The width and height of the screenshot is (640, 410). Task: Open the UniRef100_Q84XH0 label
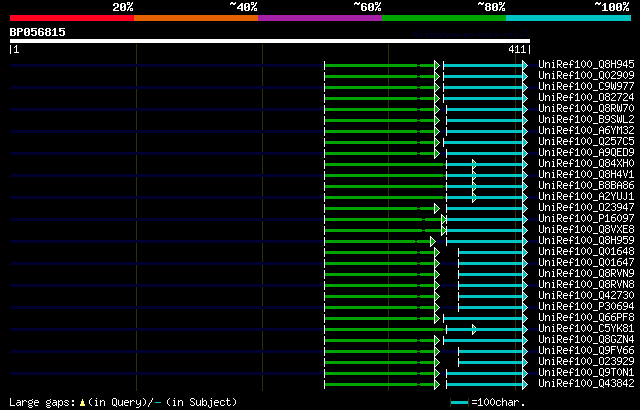586,164
